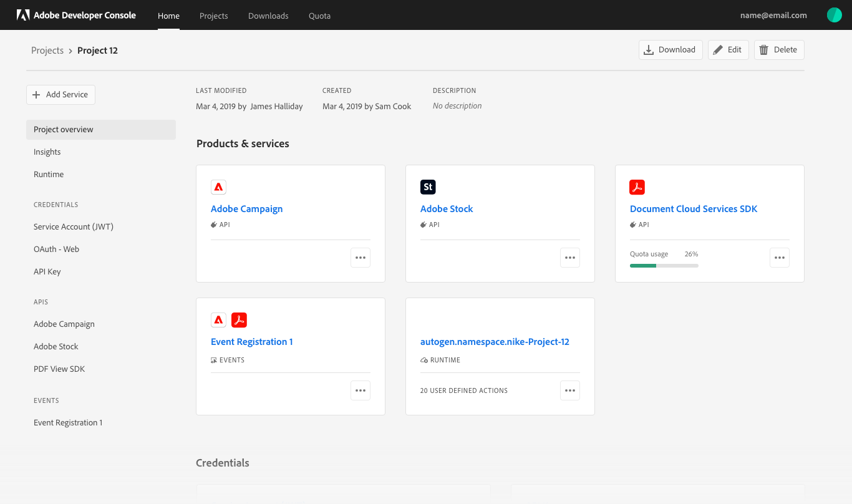Click the Add Service button
Viewport: 852px width, 504px height.
click(61, 94)
